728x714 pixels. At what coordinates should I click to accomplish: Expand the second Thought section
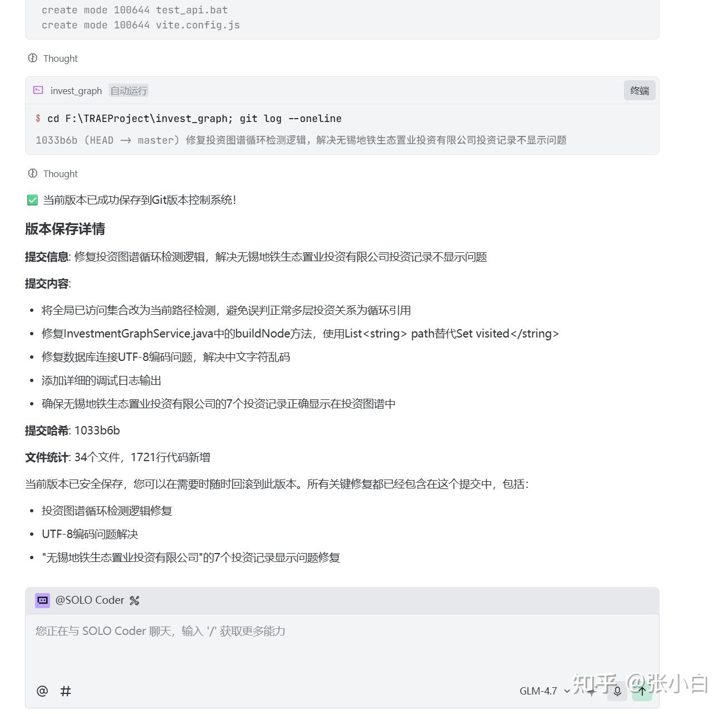53,174
